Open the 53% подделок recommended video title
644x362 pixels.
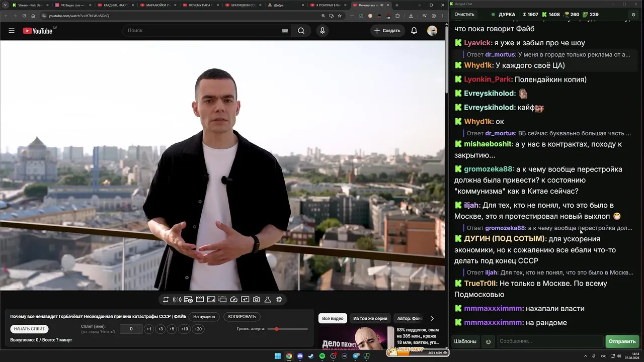pos(418,336)
